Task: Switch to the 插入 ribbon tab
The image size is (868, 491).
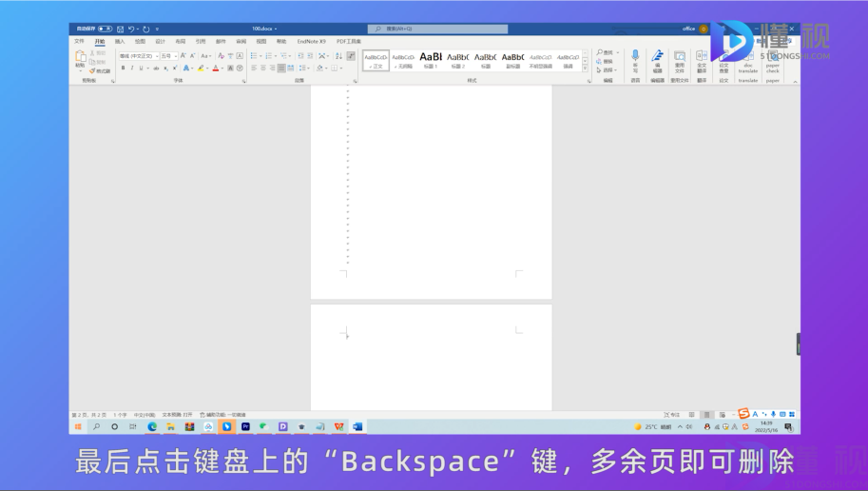Action: point(120,42)
